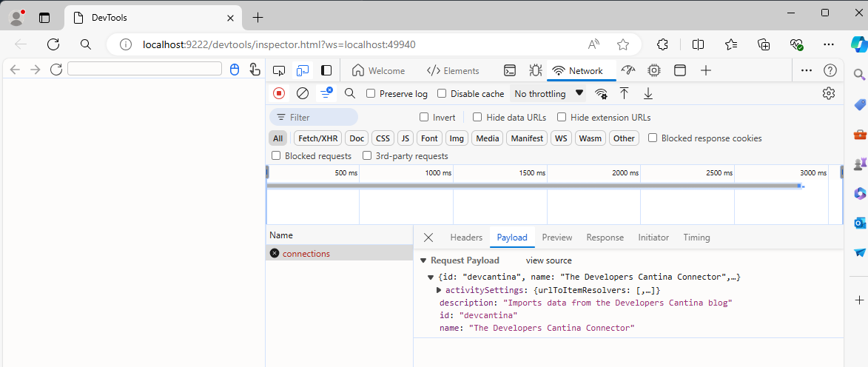
Task: Check the Invert filter checkbox
Action: [424, 117]
